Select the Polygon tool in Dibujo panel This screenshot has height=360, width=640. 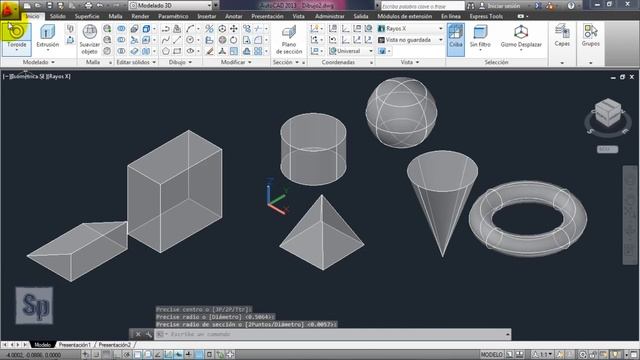pyautogui.click(x=165, y=51)
